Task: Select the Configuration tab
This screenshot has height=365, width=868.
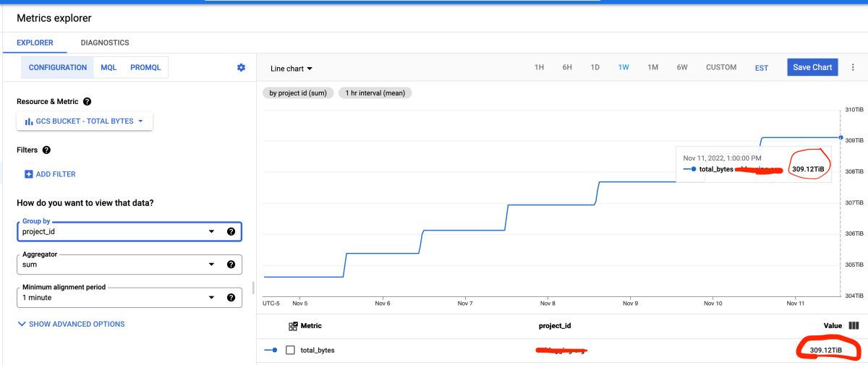Action: tap(58, 67)
